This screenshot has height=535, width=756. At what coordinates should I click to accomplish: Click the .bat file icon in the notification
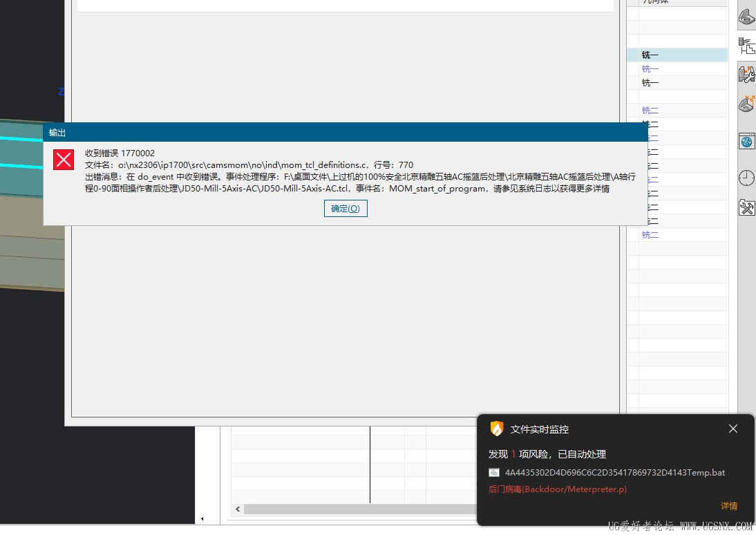click(493, 473)
